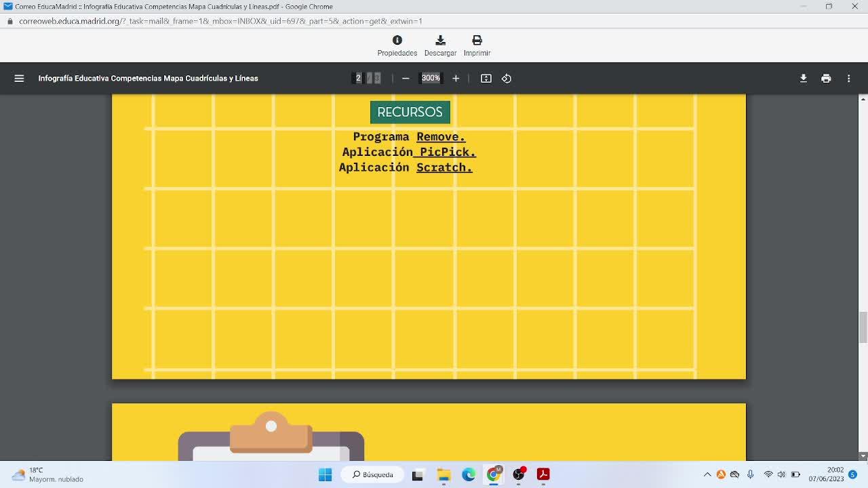Print the PDF from viewer toolbar
868x488 pixels.
tap(826, 79)
